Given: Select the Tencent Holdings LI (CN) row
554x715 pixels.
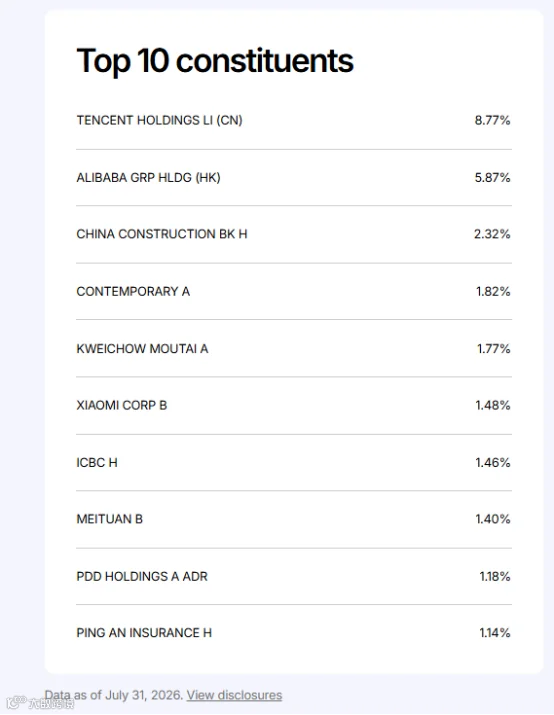Looking at the screenshot, I should point(294,120).
